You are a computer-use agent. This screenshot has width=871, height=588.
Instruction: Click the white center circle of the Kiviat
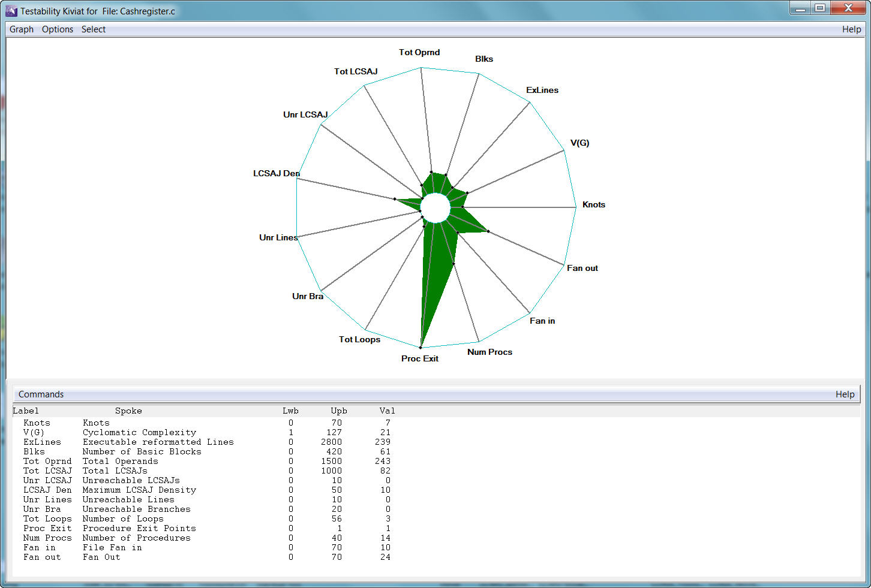435,208
